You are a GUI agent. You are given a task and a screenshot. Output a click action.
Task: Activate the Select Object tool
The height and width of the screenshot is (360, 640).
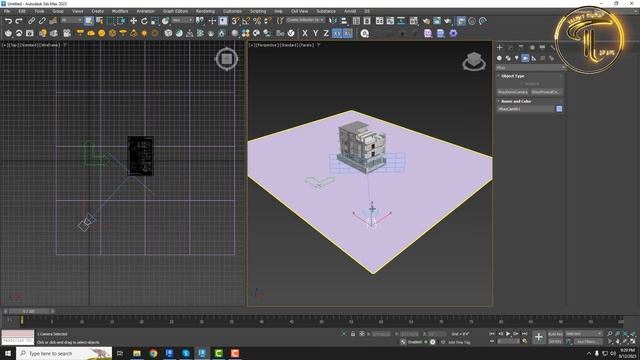(x=89, y=21)
